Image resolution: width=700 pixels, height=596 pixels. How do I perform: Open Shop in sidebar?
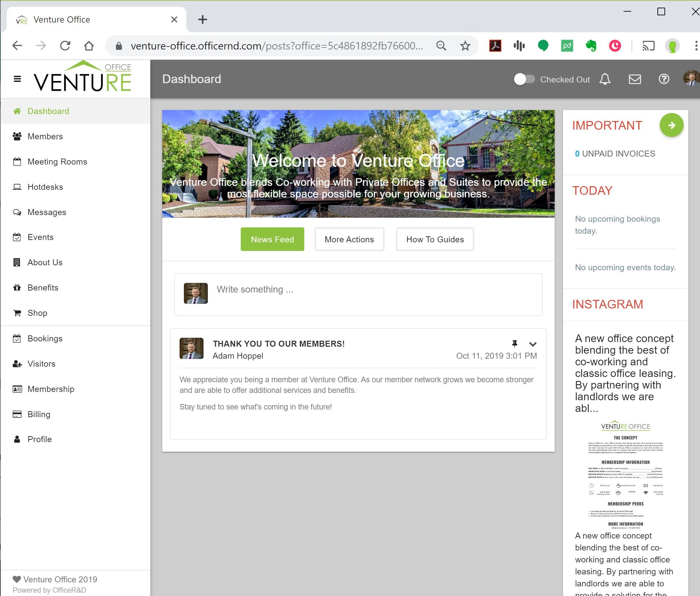tap(75, 313)
